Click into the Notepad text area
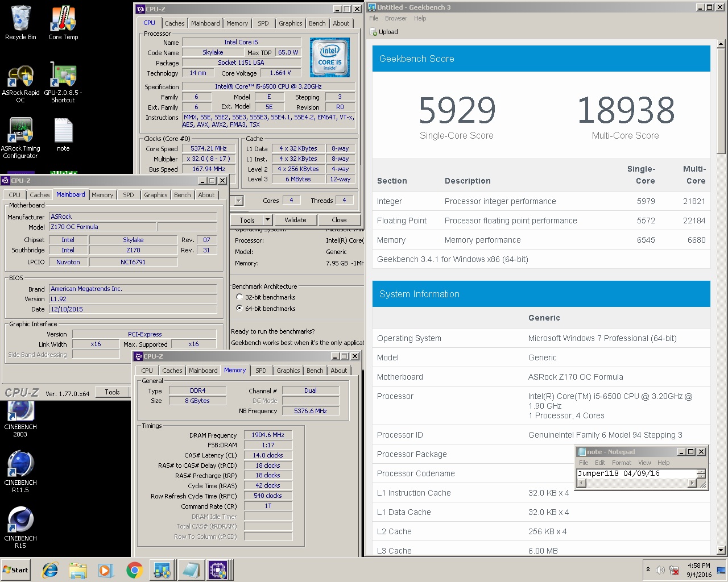 (x=636, y=473)
